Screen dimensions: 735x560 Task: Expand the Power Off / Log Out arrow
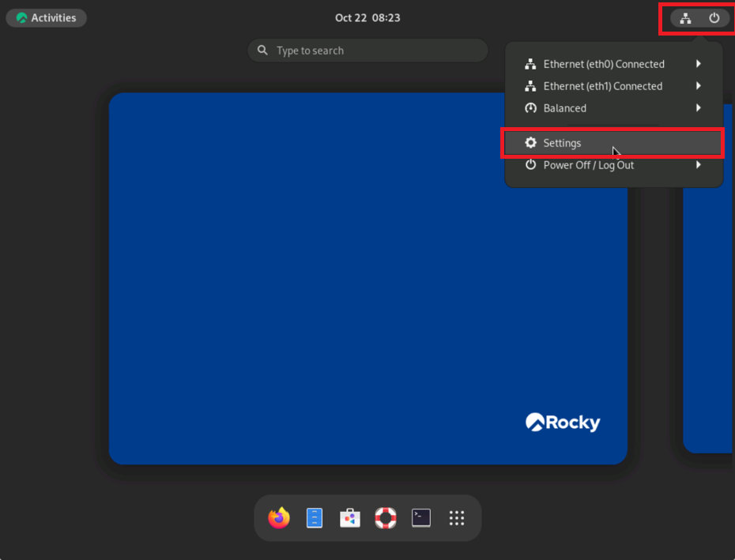pos(699,164)
